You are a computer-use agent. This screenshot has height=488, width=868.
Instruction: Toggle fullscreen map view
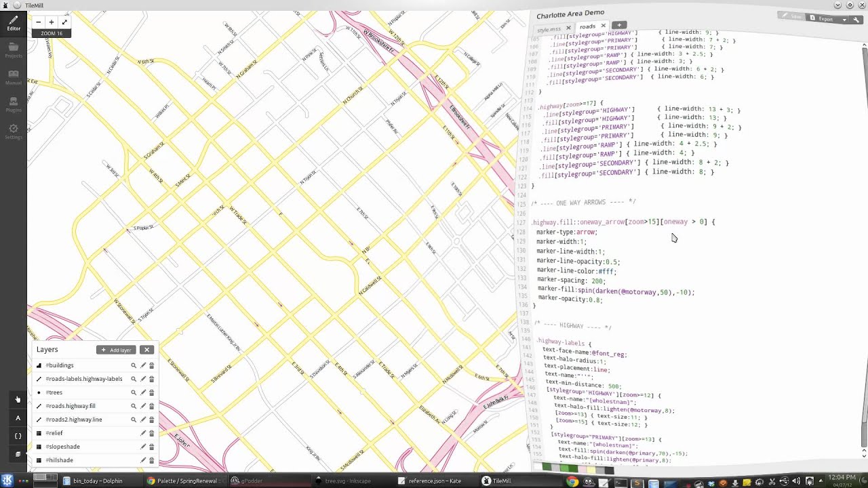pos(64,22)
